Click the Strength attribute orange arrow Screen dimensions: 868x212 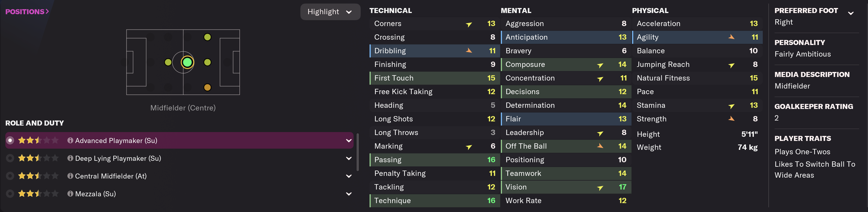tap(731, 119)
